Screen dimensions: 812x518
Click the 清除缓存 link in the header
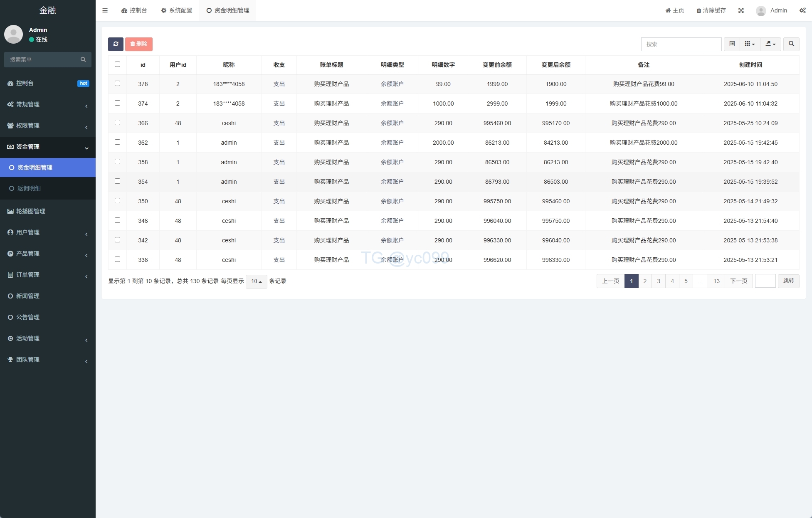click(x=711, y=10)
